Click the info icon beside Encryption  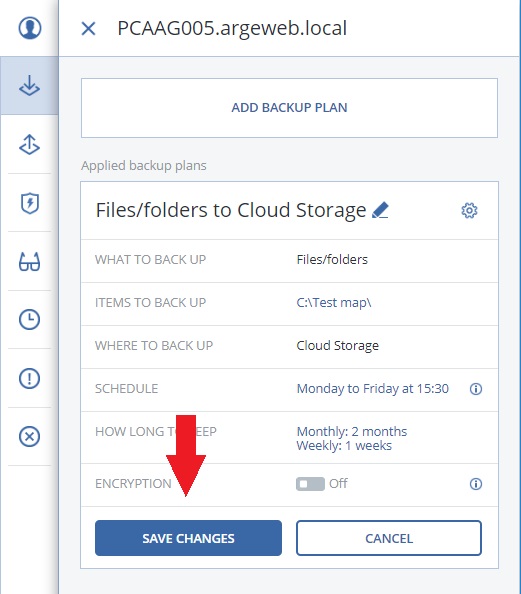476,484
